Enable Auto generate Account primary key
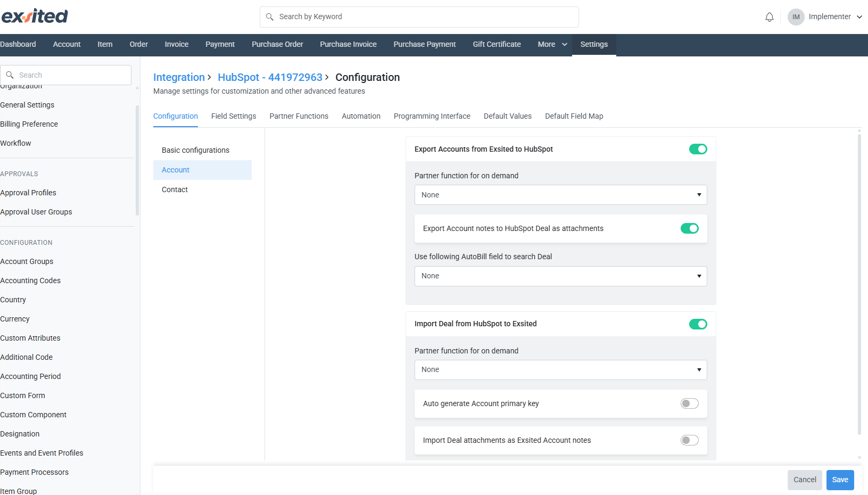Image resolution: width=868 pixels, height=495 pixels. (x=689, y=403)
